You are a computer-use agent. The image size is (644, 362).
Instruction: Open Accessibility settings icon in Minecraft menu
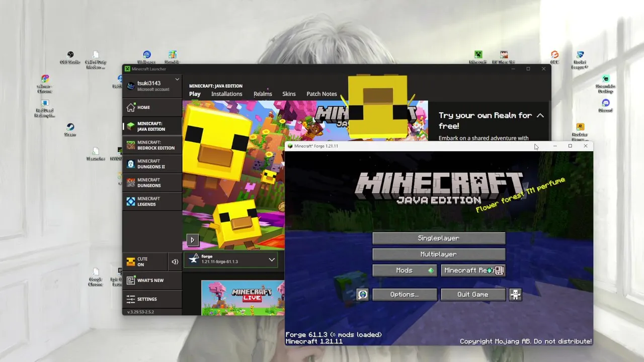tap(515, 295)
